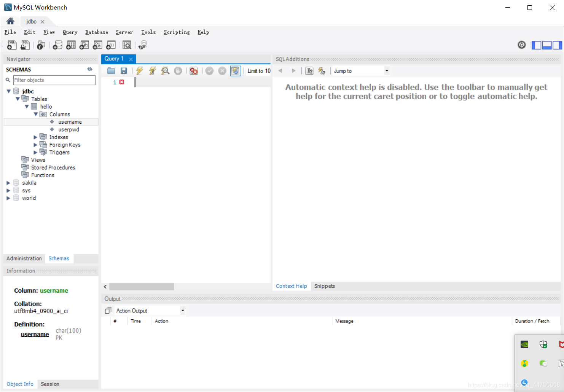Switch to the Snippets tab
The width and height of the screenshot is (564, 392).
tap(325, 286)
